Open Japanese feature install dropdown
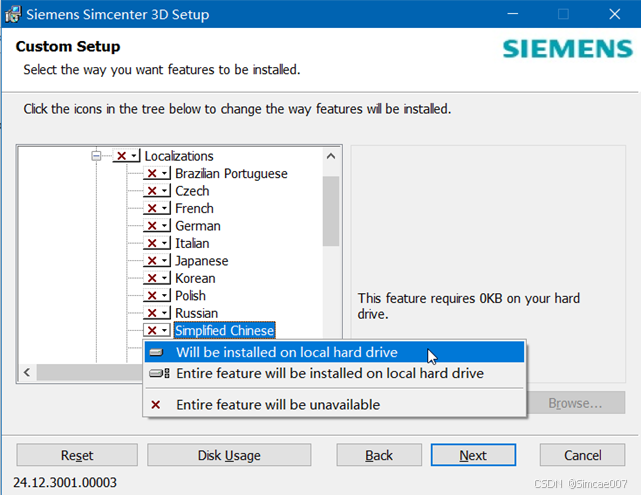Viewport: 641px width, 495px height. [x=157, y=261]
